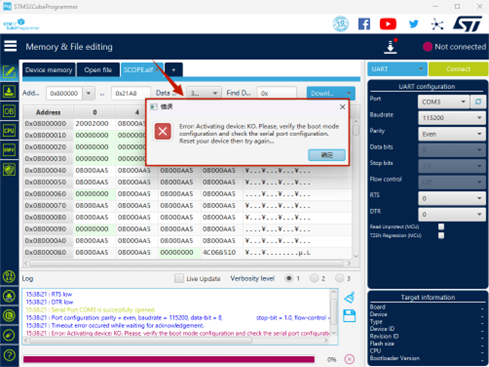Switch to Device memory tab

(49, 70)
